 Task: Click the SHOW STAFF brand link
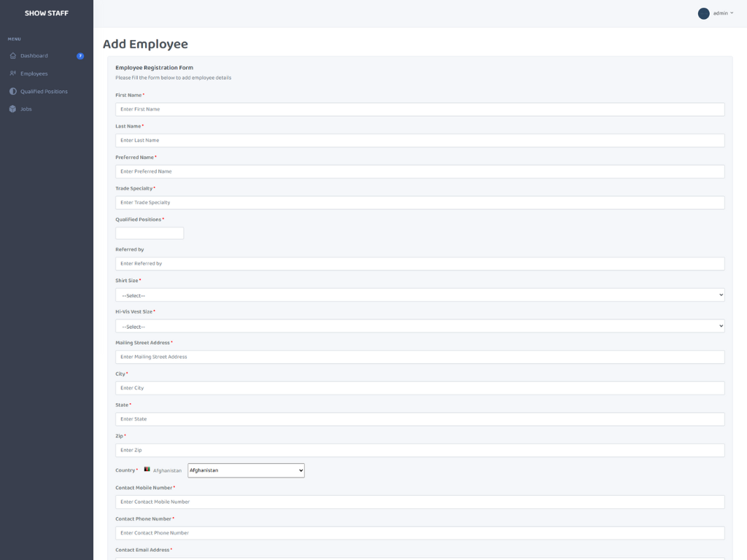[x=47, y=13]
